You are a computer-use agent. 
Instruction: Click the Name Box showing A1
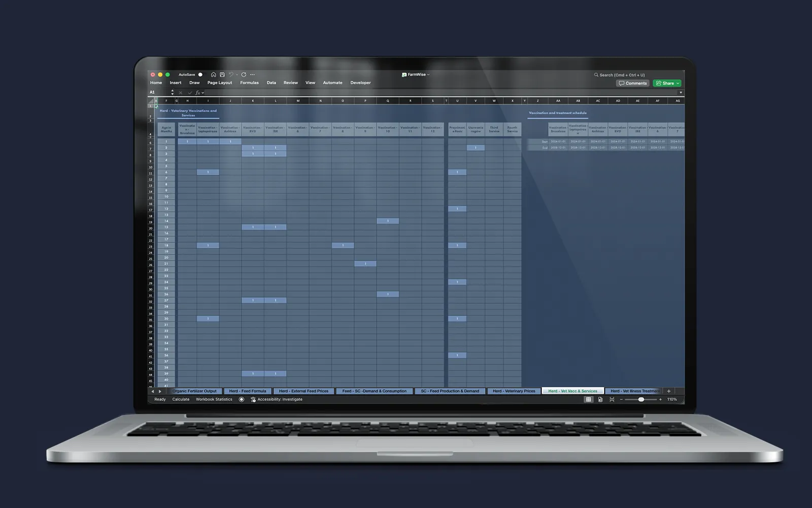(x=159, y=92)
